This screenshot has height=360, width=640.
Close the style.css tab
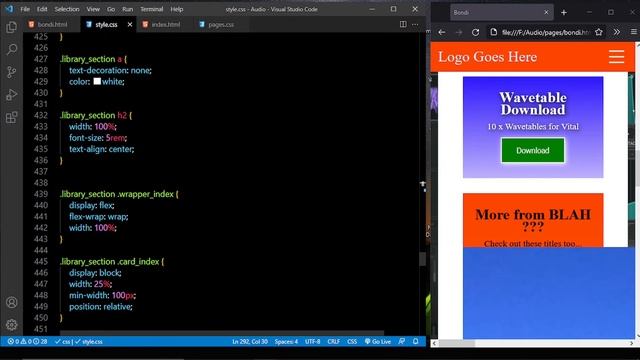(x=130, y=24)
